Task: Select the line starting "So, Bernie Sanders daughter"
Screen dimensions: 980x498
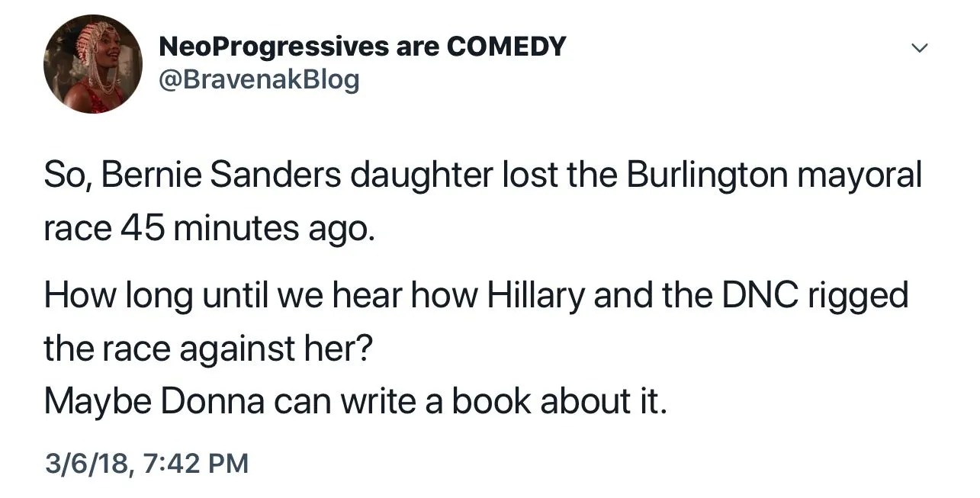Action: click(x=483, y=176)
